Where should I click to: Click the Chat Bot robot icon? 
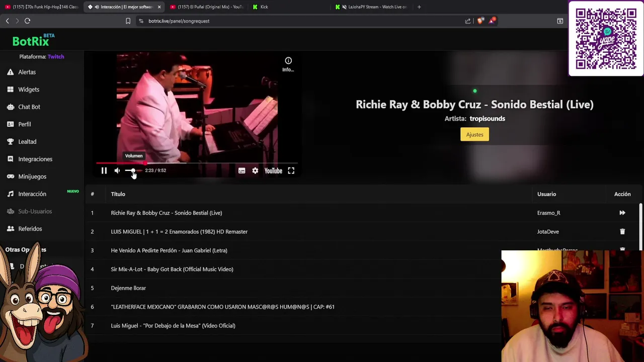click(10, 107)
